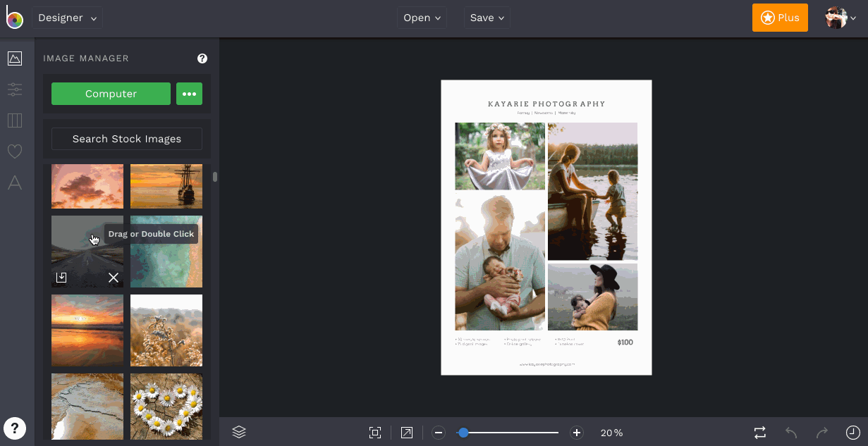Click the repeat arrows icon
The width and height of the screenshot is (868, 446).
coord(759,432)
